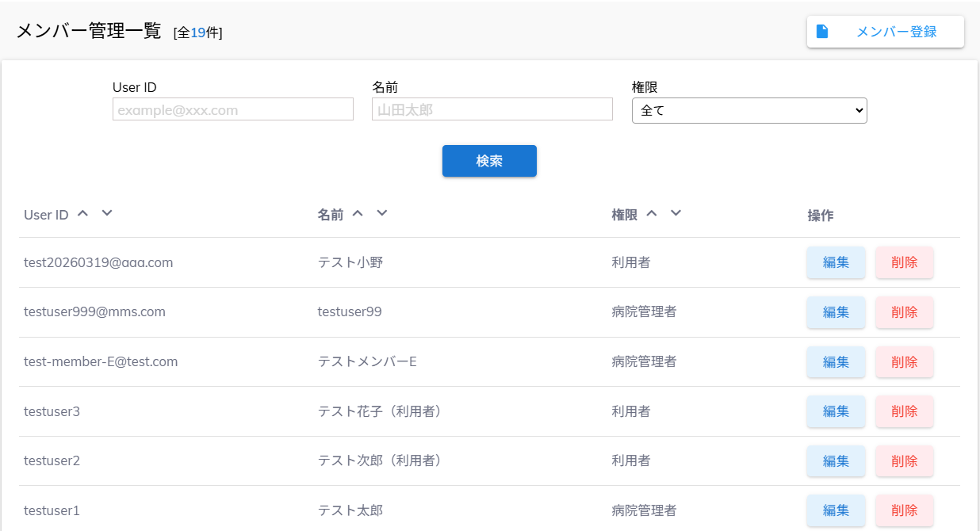Image resolution: width=980 pixels, height=531 pixels.
Task: Click 利用者 role in testuser2 row
Action: pyautogui.click(x=631, y=460)
